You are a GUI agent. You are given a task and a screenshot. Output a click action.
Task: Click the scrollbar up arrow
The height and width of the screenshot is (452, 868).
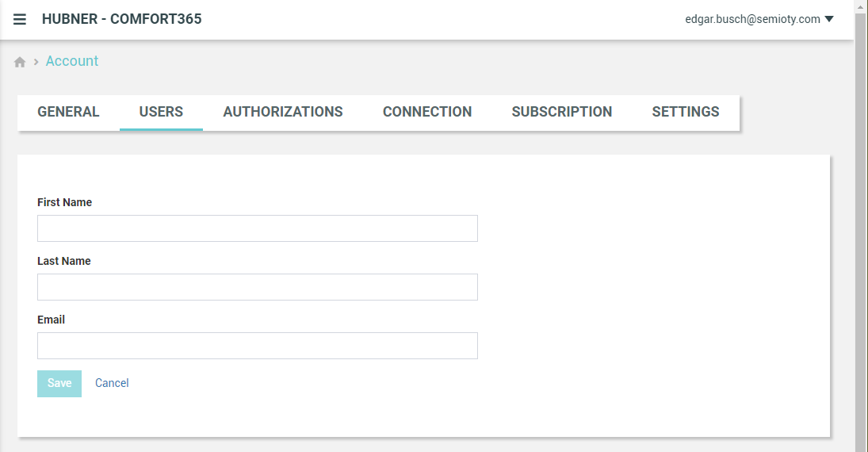(x=861, y=6)
